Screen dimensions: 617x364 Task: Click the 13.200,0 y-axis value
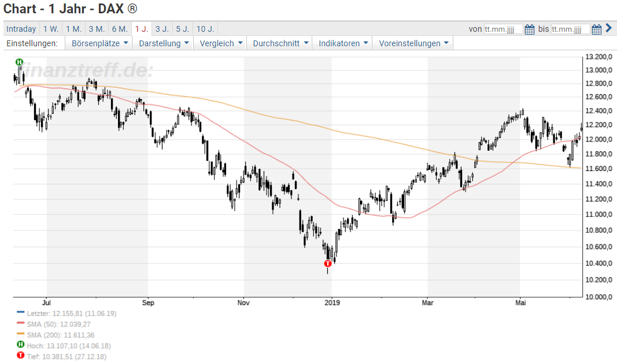tap(598, 57)
